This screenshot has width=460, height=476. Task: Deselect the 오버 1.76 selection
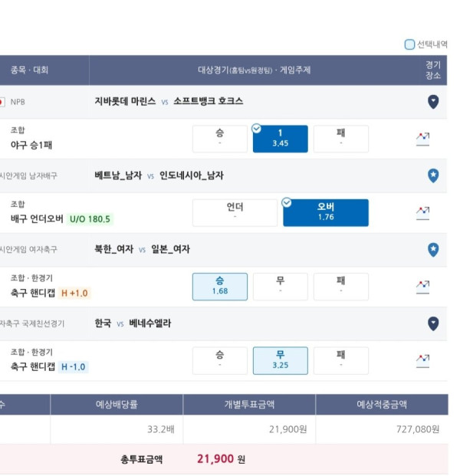tap(326, 213)
